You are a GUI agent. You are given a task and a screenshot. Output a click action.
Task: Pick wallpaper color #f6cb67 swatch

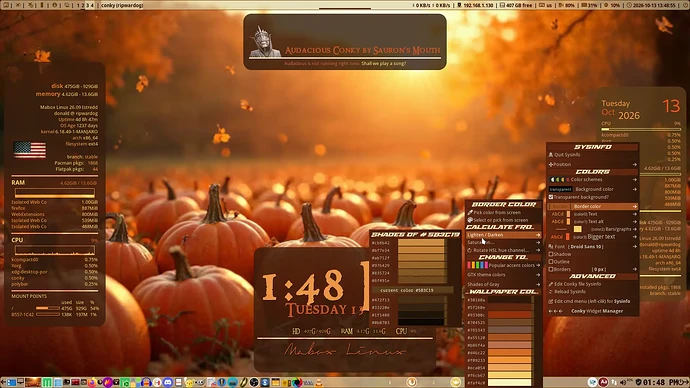click(x=510, y=375)
